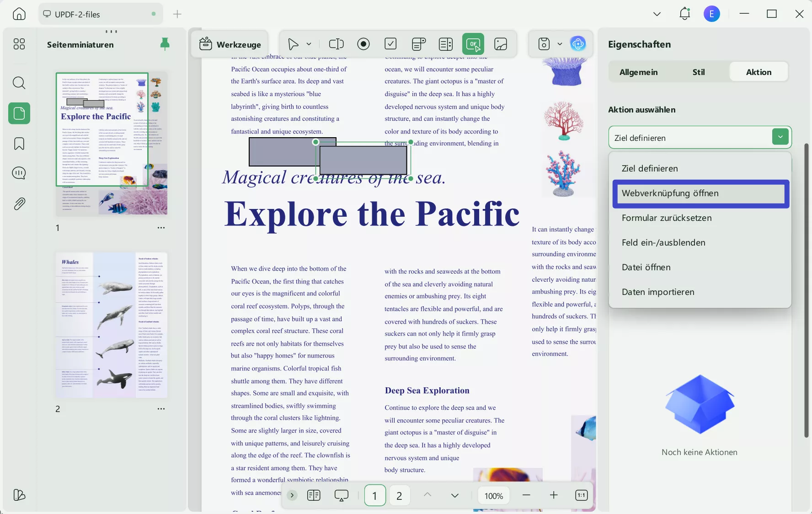
Task: Open the user account avatar E
Action: (x=711, y=14)
